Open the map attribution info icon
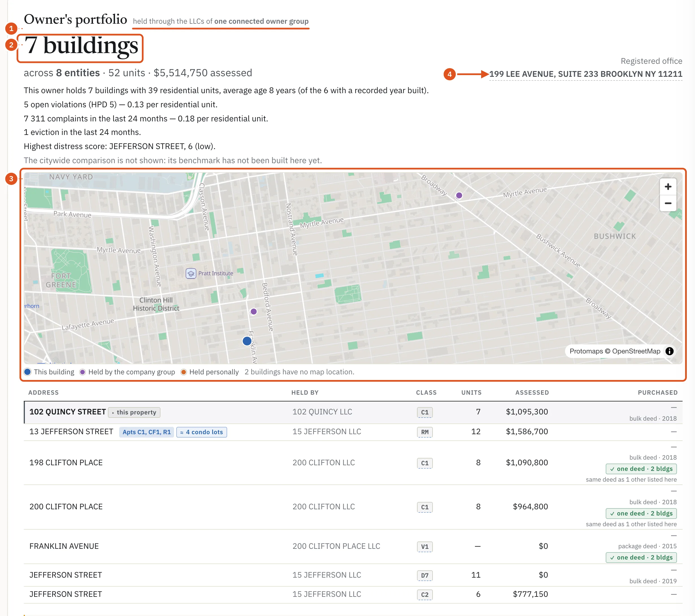Image resolution: width=695 pixels, height=616 pixels. point(669,351)
